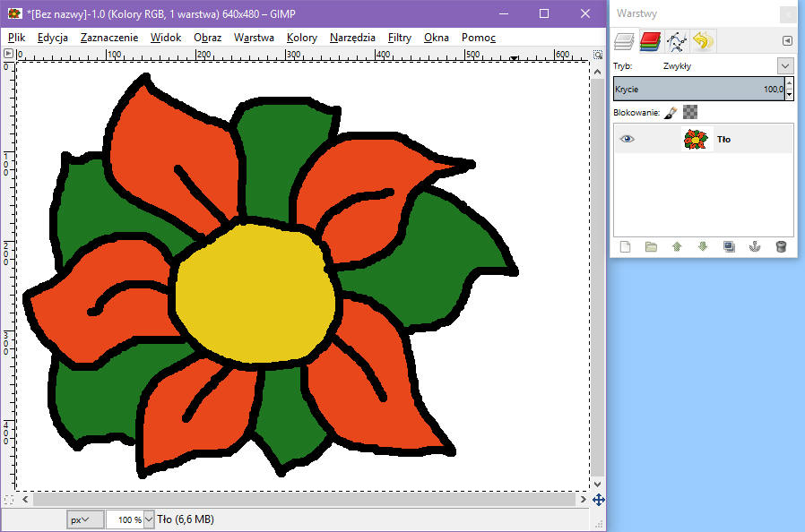Duplicate the current layer
Image resolution: width=805 pixels, height=532 pixels.
click(x=729, y=247)
